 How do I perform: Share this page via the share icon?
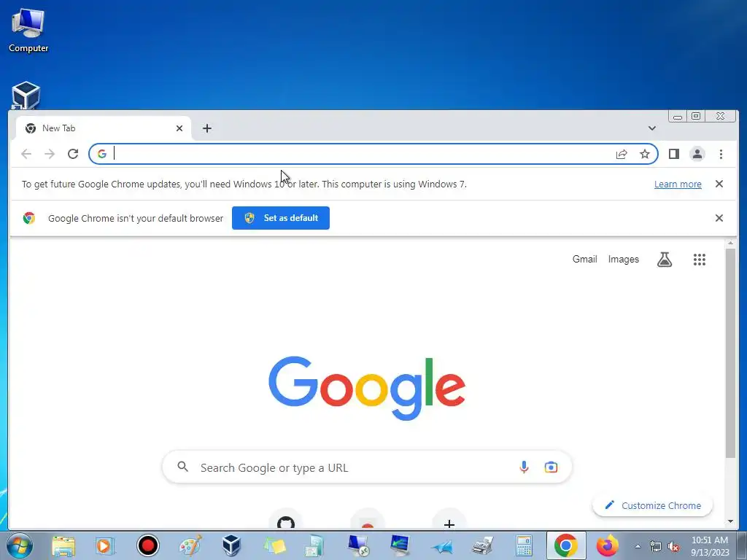(622, 154)
